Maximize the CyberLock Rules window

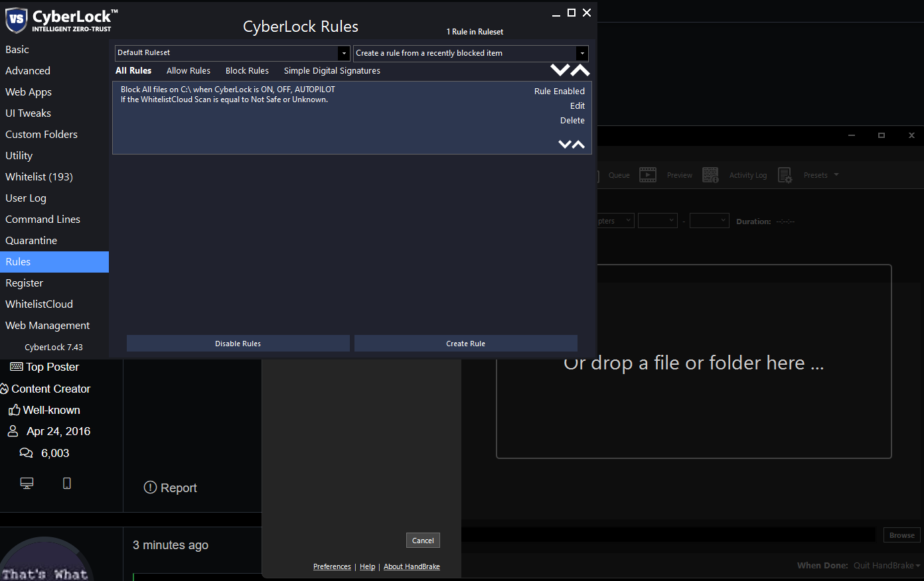[572, 13]
